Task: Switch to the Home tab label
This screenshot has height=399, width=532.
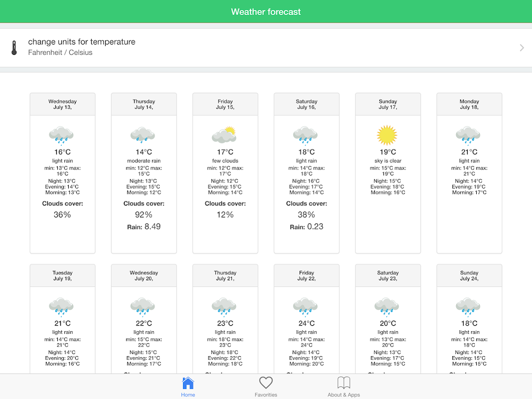Action: (x=188, y=395)
